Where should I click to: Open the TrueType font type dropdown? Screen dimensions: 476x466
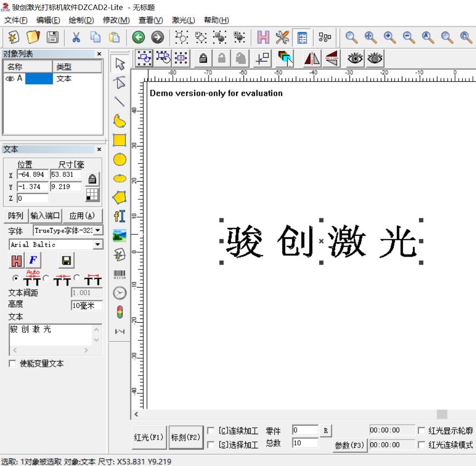pyautogui.click(x=98, y=230)
